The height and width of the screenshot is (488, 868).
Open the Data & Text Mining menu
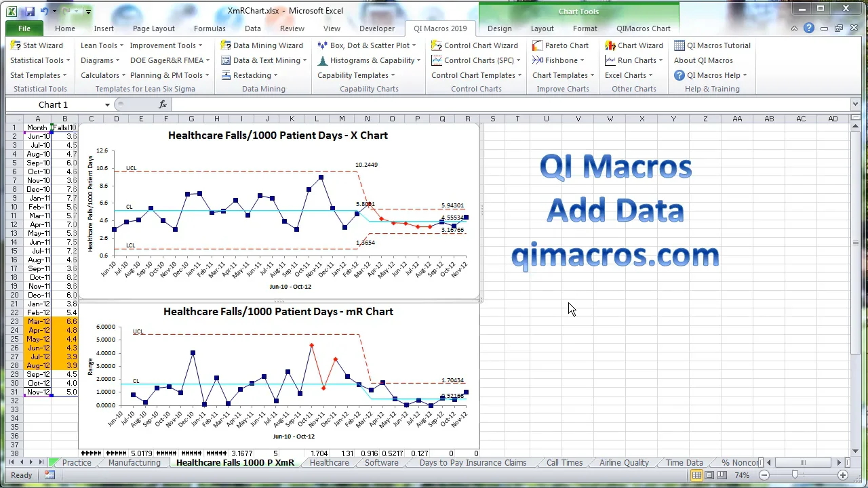[264, 60]
